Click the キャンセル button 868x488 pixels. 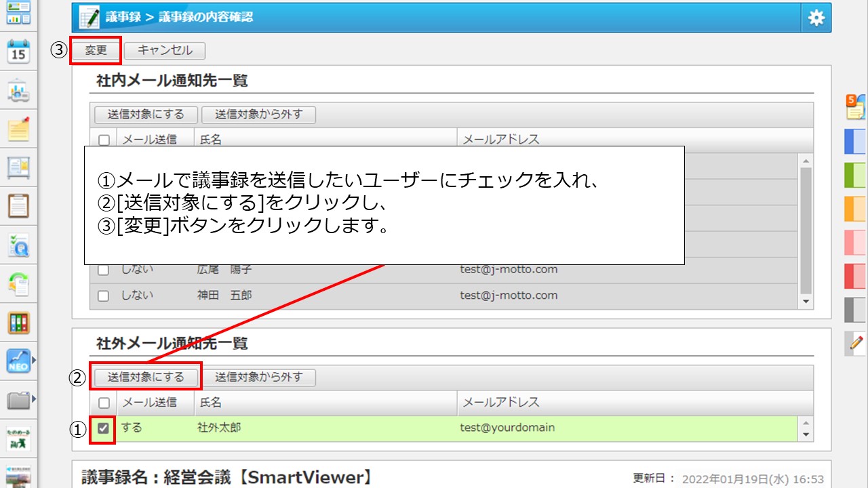click(x=165, y=50)
